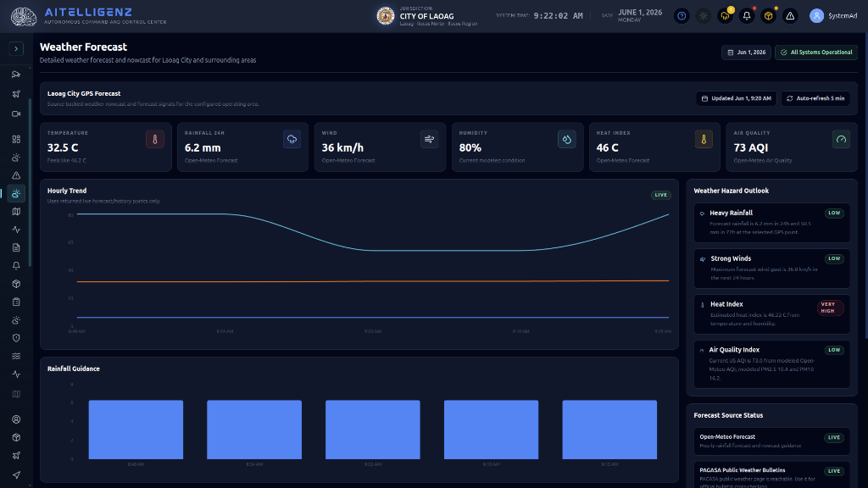The height and width of the screenshot is (488, 868).
Task: Click the Heat Index yellow thermometer icon
Action: click(704, 140)
